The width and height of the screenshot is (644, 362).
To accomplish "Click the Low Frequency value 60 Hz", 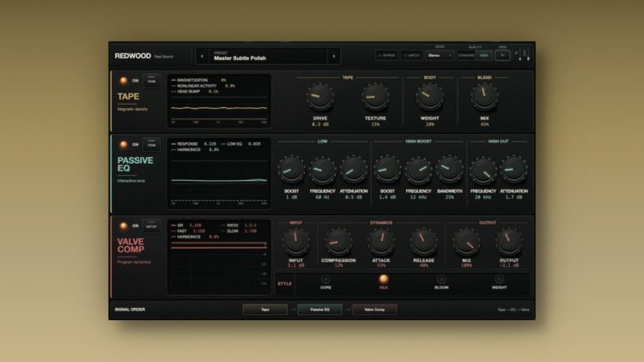I will pyautogui.click(x=322, y=197).
